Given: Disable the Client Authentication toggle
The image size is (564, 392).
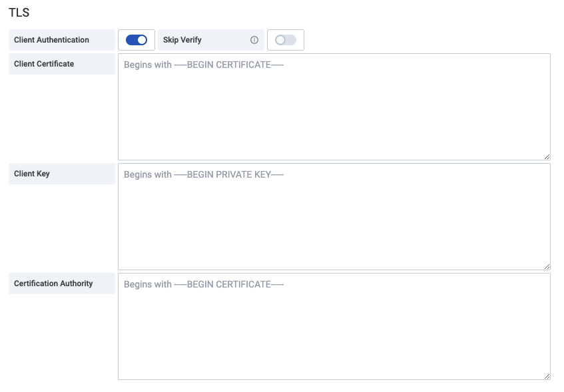Looking at the screenshot, I should coord(137,40).
